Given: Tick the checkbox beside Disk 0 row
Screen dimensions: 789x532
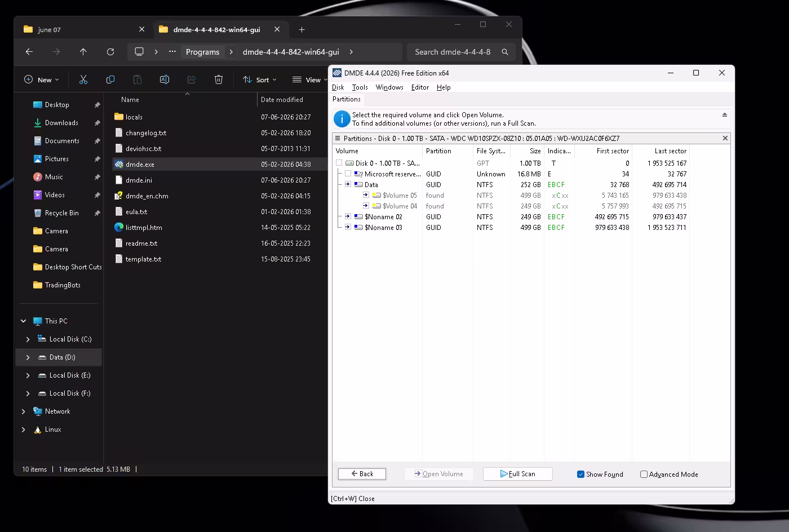Looking at the screenshot, I should click(339, 163).
